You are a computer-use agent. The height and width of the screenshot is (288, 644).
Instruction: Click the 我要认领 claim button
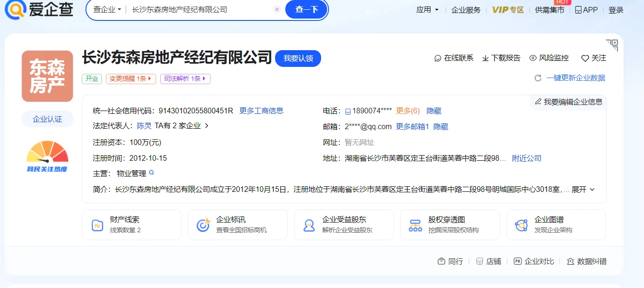pyautogui.click(x=298, y=59)
